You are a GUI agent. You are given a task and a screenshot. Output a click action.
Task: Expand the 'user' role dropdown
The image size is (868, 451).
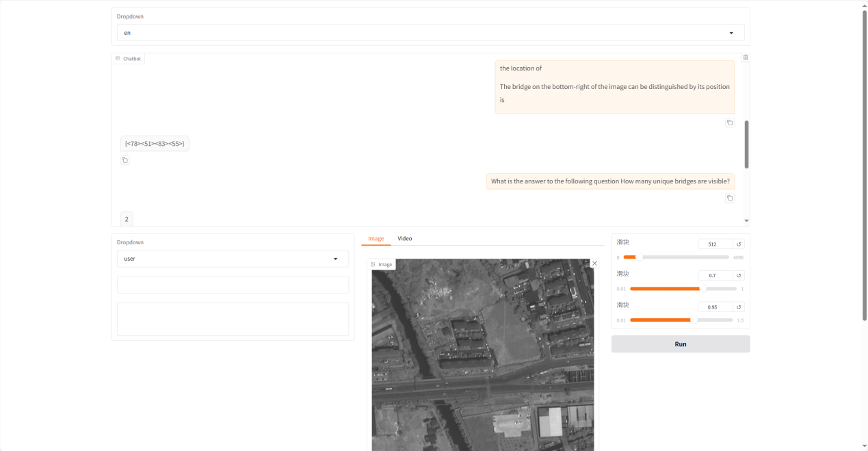(x=233, y=259)
